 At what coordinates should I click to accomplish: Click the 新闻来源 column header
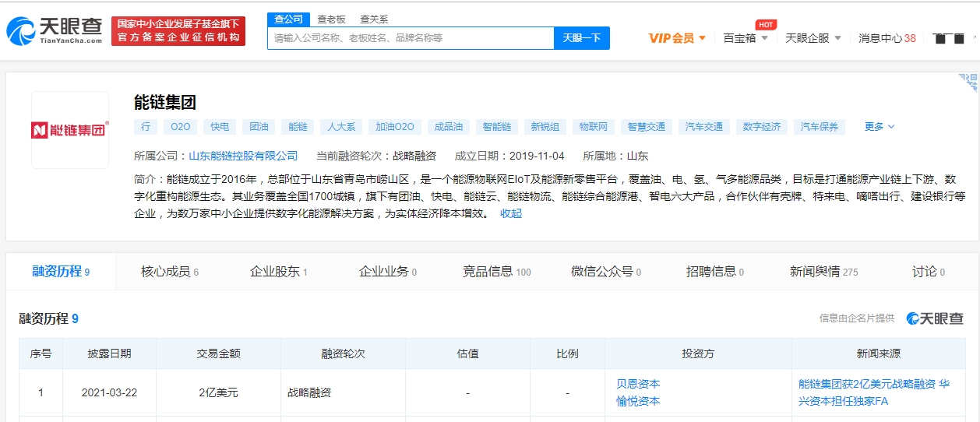point(879,353)
